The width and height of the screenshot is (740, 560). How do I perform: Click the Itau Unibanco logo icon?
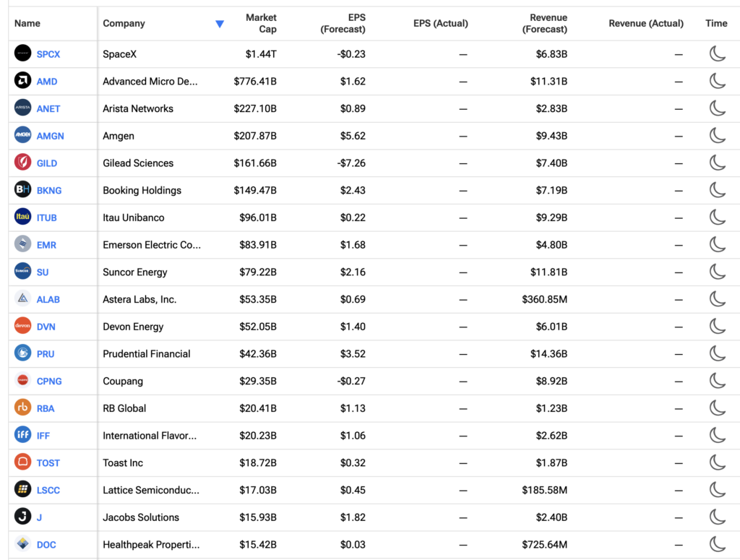pyautogui.click(x=22, y=217)
